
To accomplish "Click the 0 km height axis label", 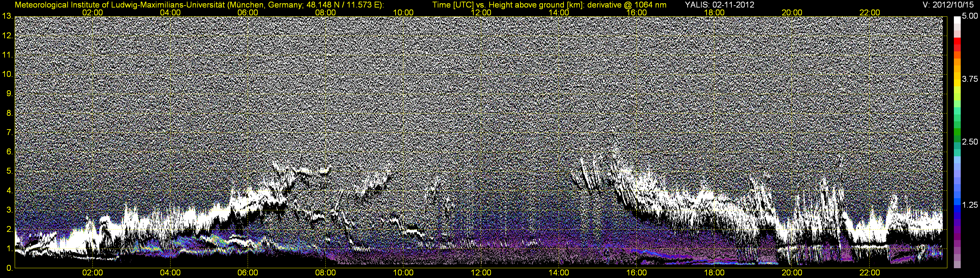I will 9,268.
